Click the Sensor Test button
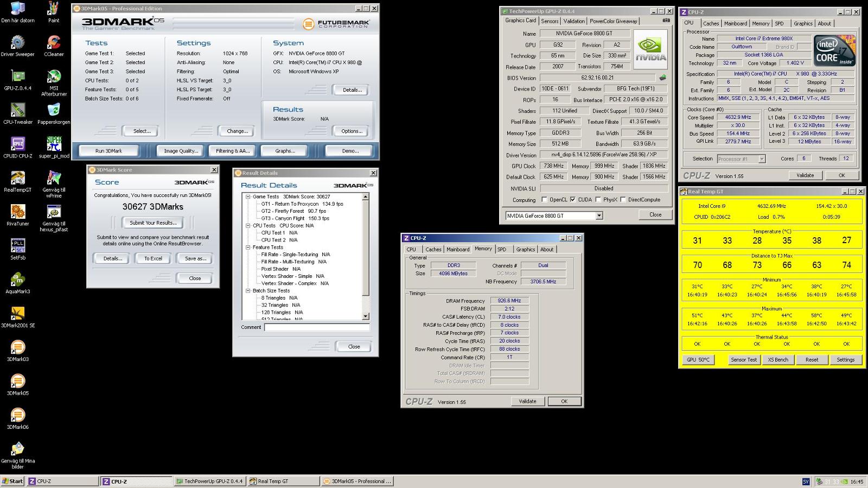 (x=744, y=360)
